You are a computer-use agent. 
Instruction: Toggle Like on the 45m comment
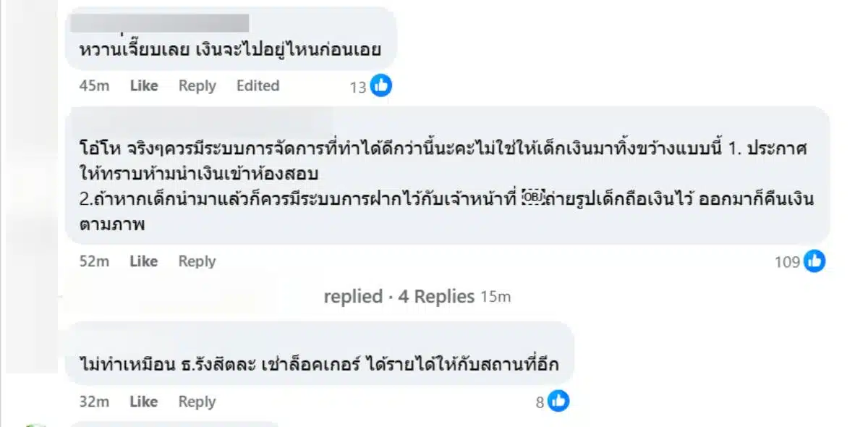click(144, 85)
